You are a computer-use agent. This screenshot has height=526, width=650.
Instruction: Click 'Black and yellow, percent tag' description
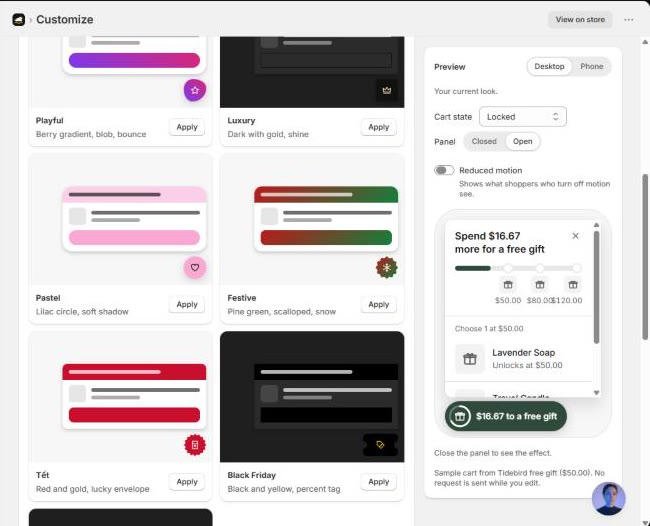tap(284, 489)
